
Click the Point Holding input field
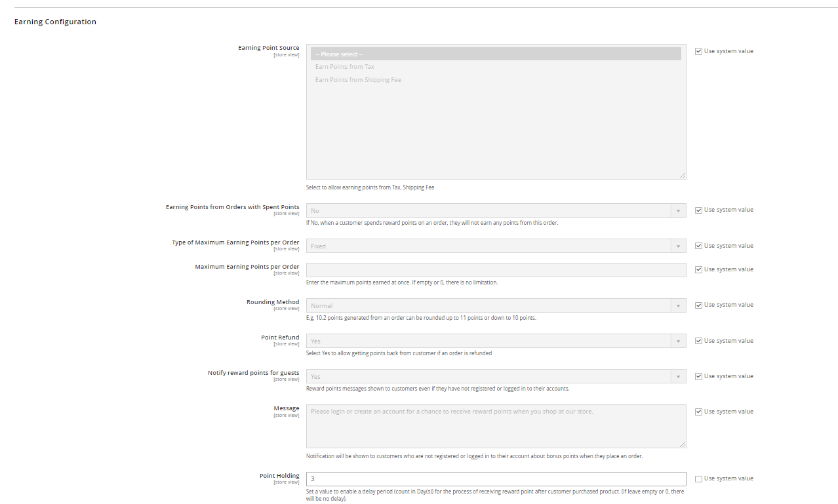tap(496, 479)
